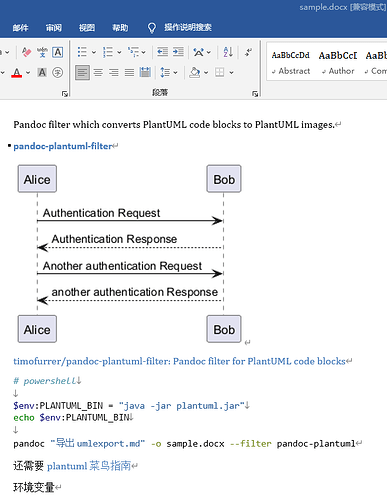Viewport: 387px width, 500px height.
Task: Click the Increase Indent icon
Action: tap(178, 52)
